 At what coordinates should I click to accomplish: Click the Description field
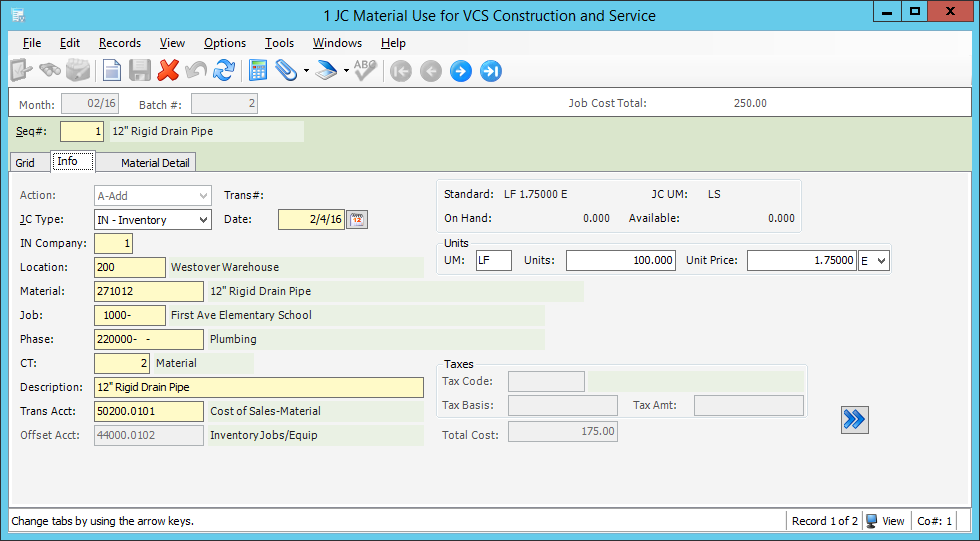click(x=259, y=387)
